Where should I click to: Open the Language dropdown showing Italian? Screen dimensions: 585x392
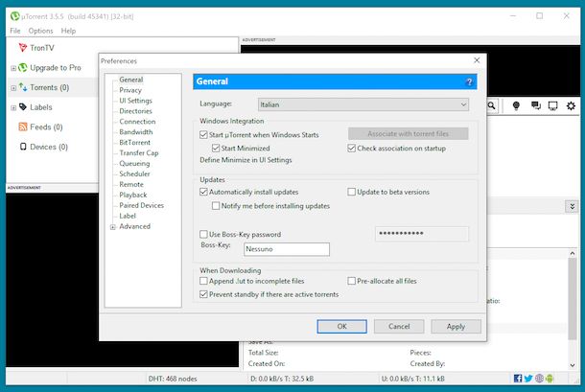[363, 104]
